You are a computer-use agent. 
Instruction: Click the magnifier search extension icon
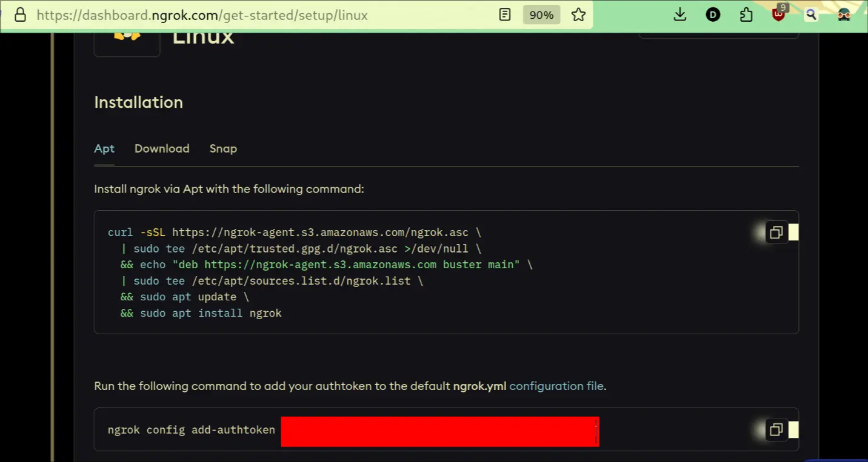point(811,15)
